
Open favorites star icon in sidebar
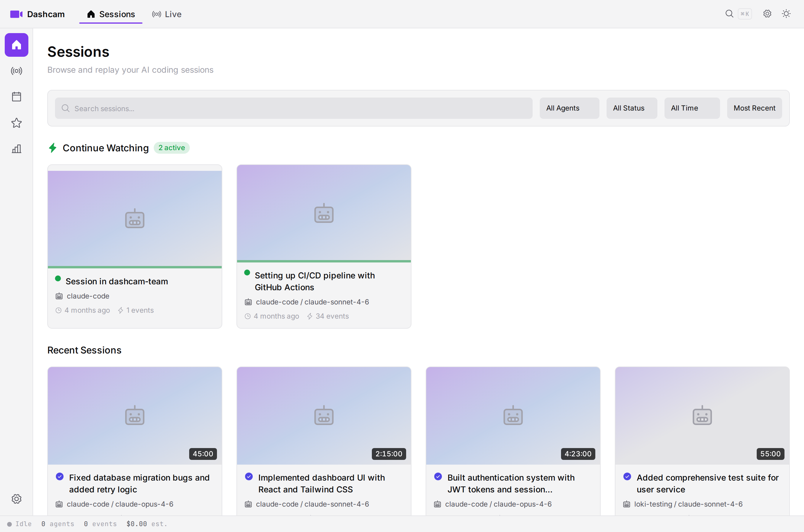click(16, 123)
